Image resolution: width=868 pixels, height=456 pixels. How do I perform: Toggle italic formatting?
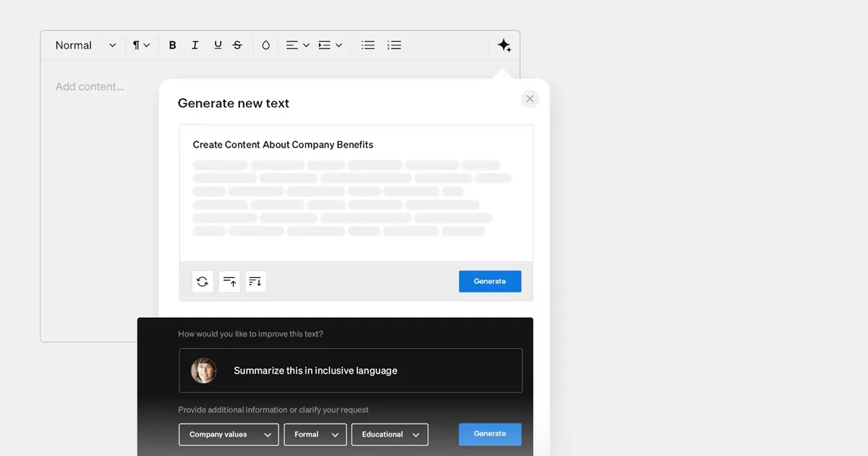[195, 45]
